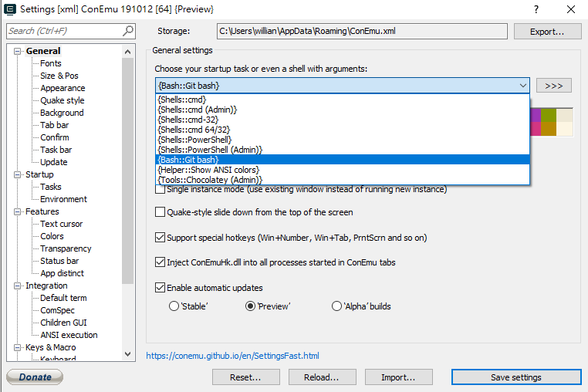Open the ANSI execution settings page
The height and width of the screenshot is (392, 588).
point(69,335)
